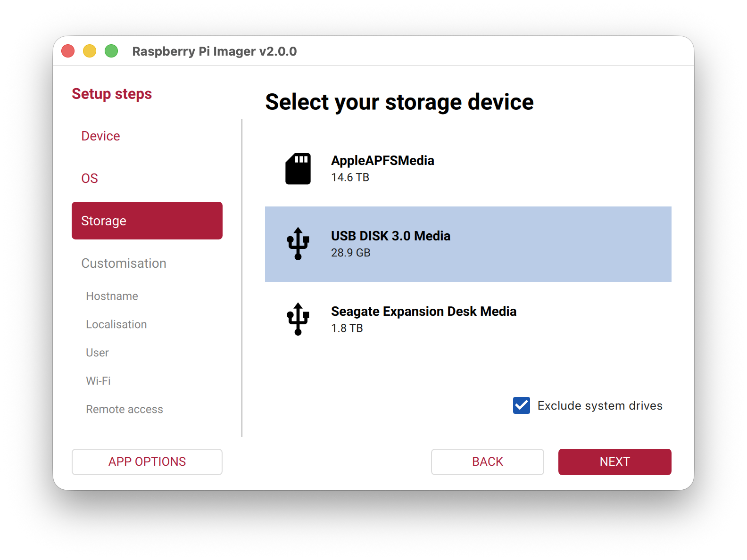This screenshot has width=747, height=560.
Task: Click the BACK button
Action: [x=487, y=462]
